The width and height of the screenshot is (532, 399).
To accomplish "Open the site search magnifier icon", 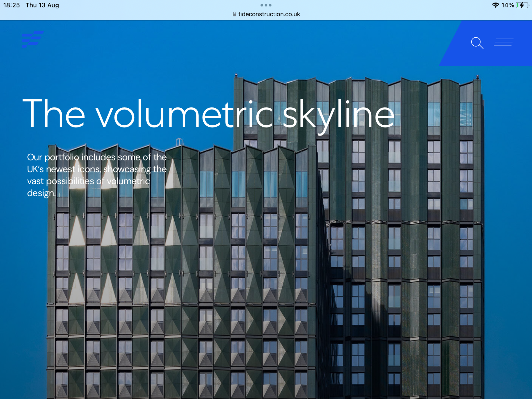I will pos(477,43).
